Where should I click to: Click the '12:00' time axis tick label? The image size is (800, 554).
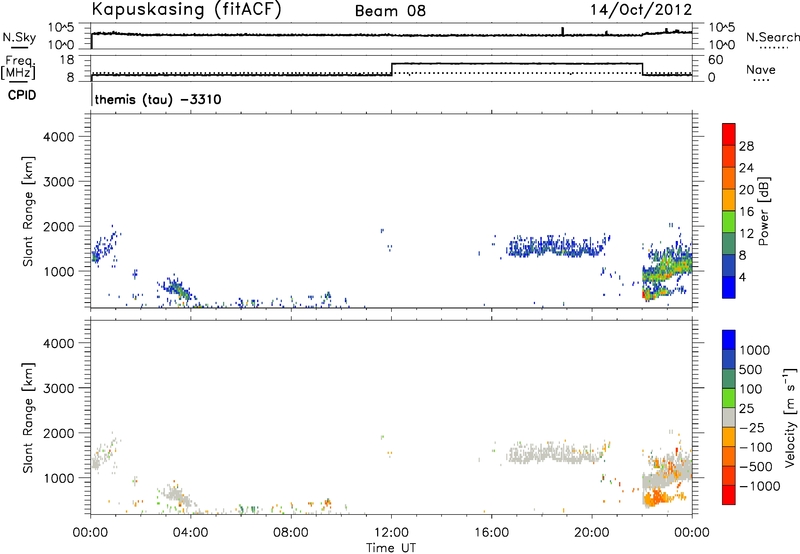391,533
